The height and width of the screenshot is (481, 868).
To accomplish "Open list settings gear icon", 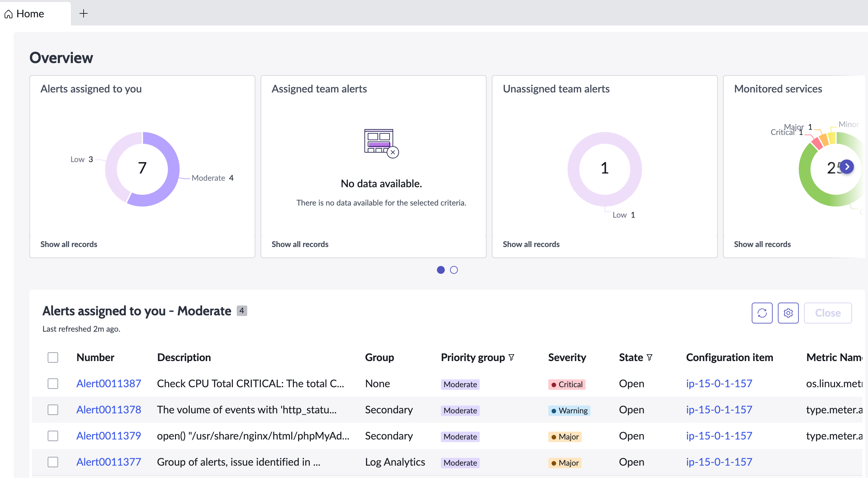I will coord(788,313).
